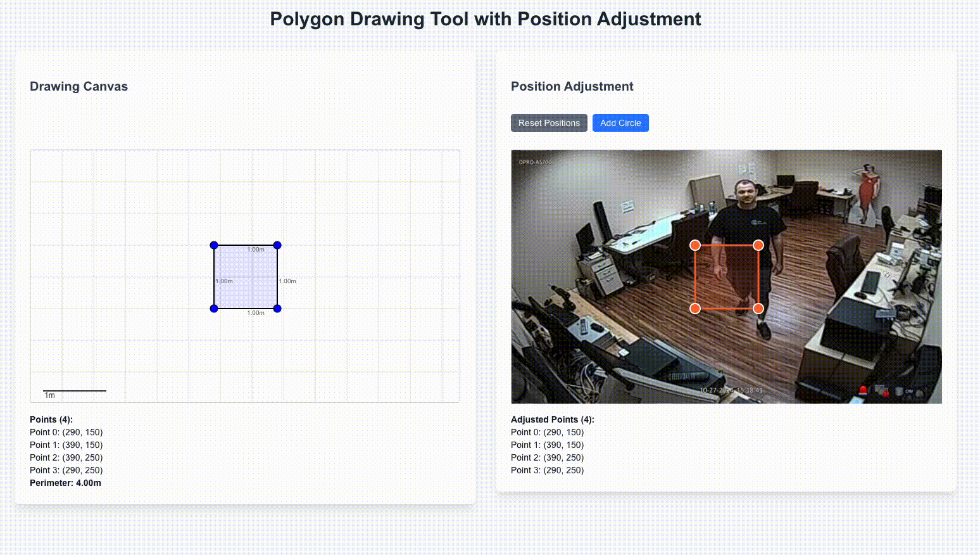The image size is (980, 555).
Task: Click the Position Adjustment heading
Action: click(x=572, y=86)
